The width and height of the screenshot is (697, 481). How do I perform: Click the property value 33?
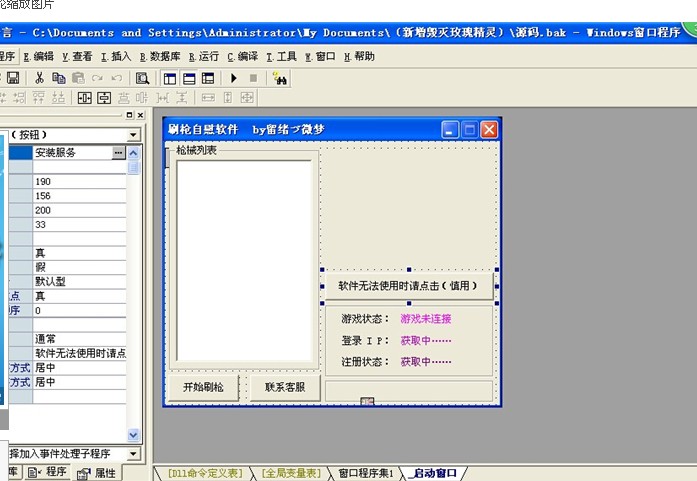tap(80, 224)
